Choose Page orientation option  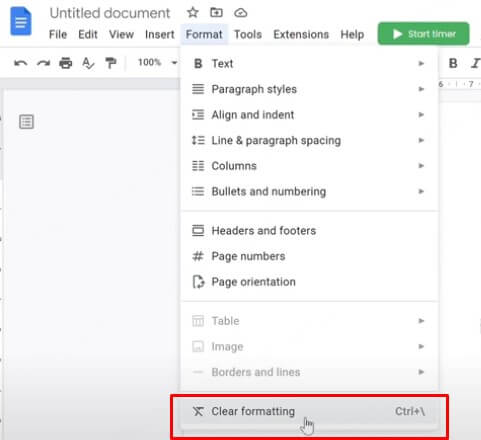[x=309, y=282]
